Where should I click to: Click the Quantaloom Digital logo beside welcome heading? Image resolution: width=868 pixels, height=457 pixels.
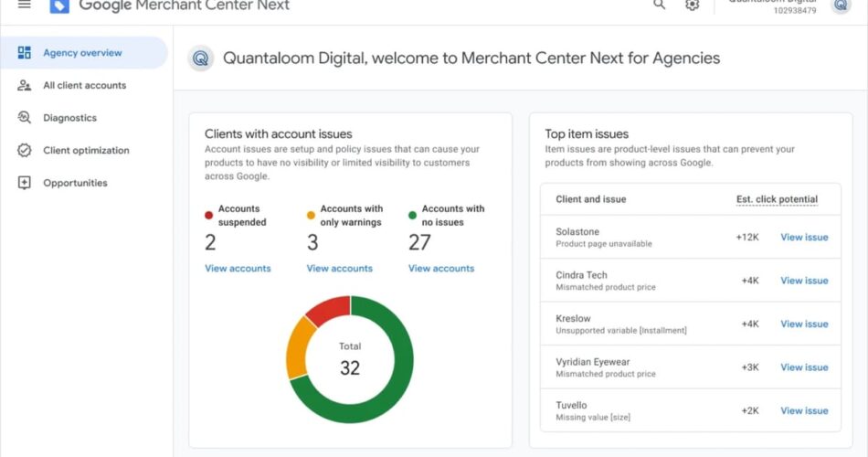tap(201, 58)
